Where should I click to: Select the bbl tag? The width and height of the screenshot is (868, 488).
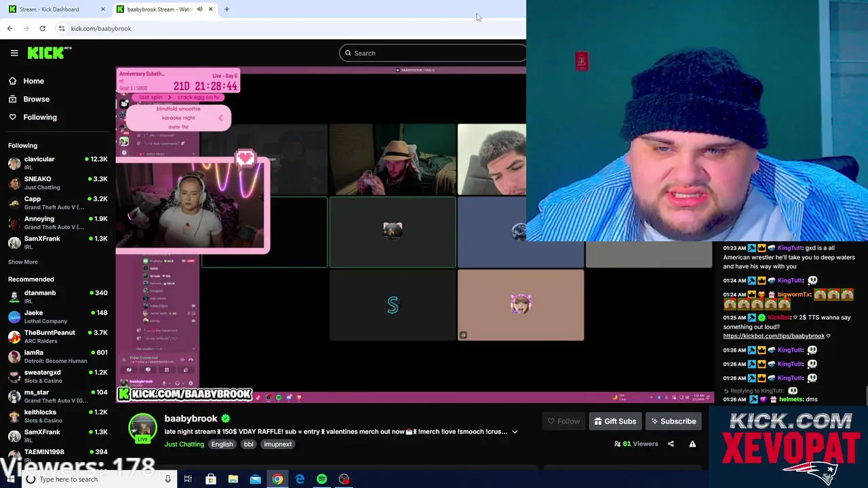(248, 444)
